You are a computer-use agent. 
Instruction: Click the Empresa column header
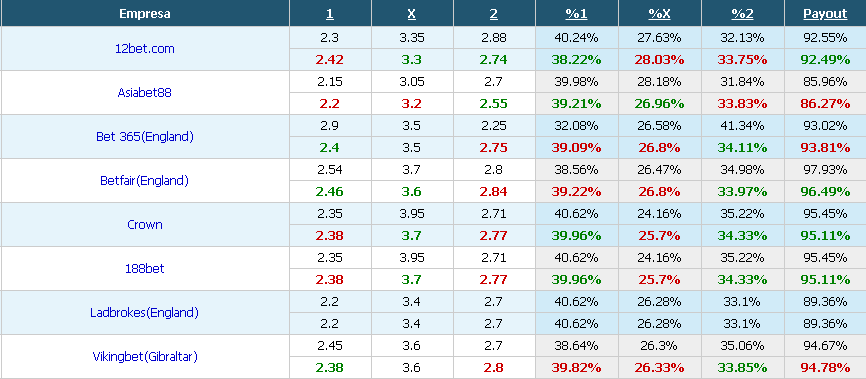tap(145, 14)
